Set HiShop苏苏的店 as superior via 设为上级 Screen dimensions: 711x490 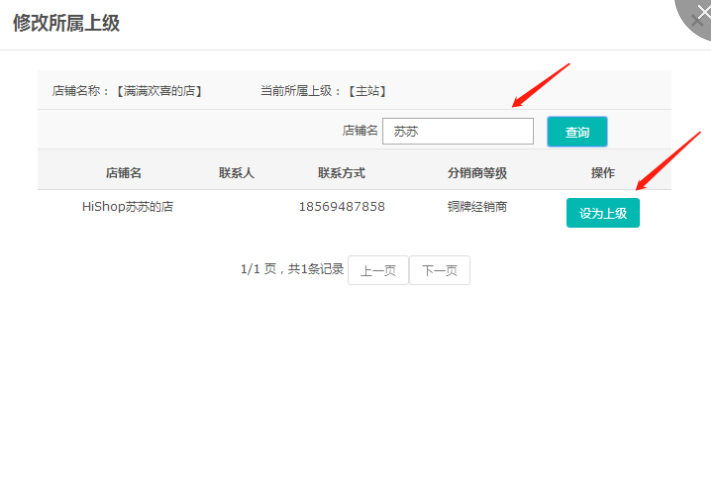[x=603, y=213]
